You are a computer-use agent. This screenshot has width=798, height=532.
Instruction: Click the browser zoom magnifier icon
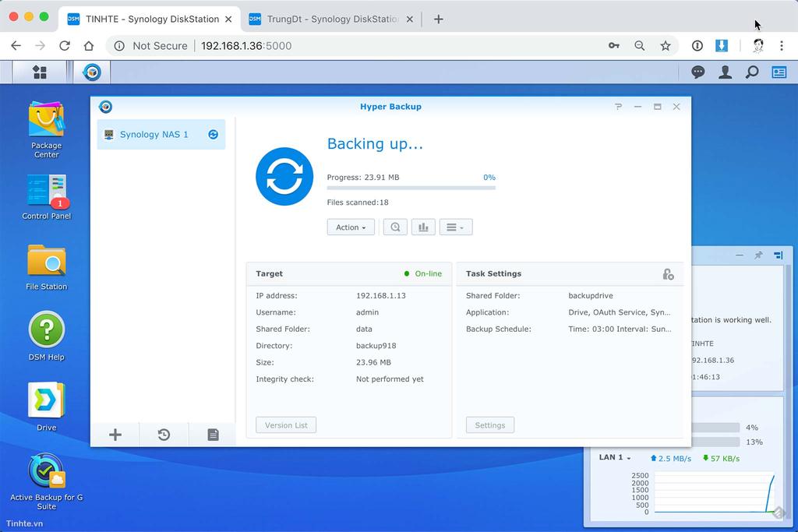639,46
